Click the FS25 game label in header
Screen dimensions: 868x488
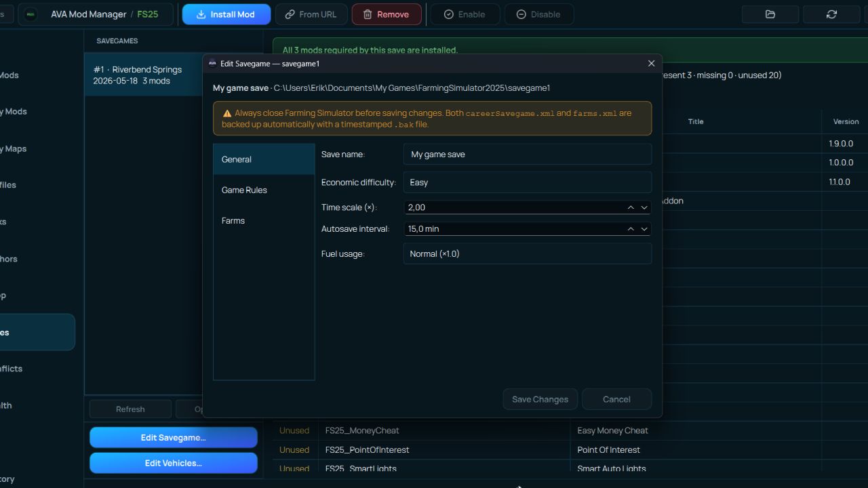coord(148,14)
